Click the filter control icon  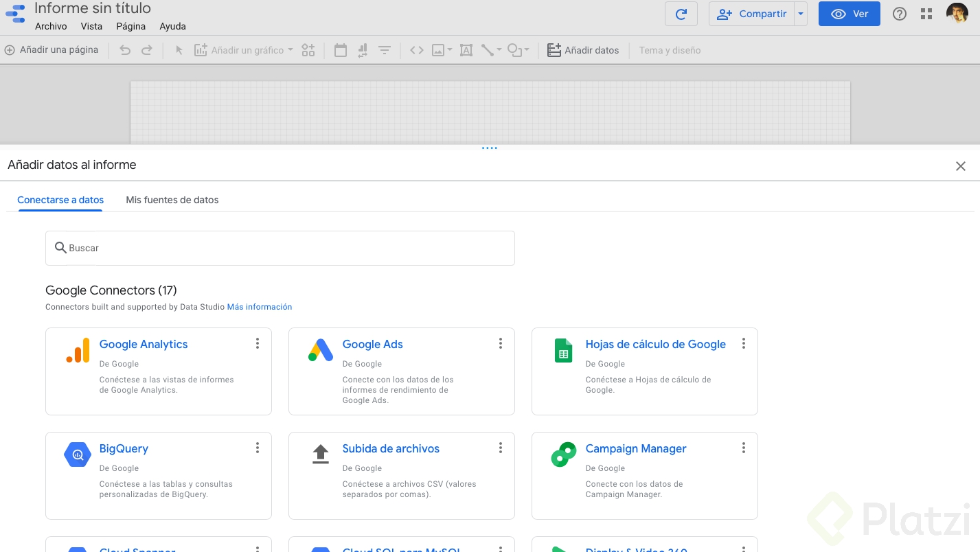pos(385,50)
